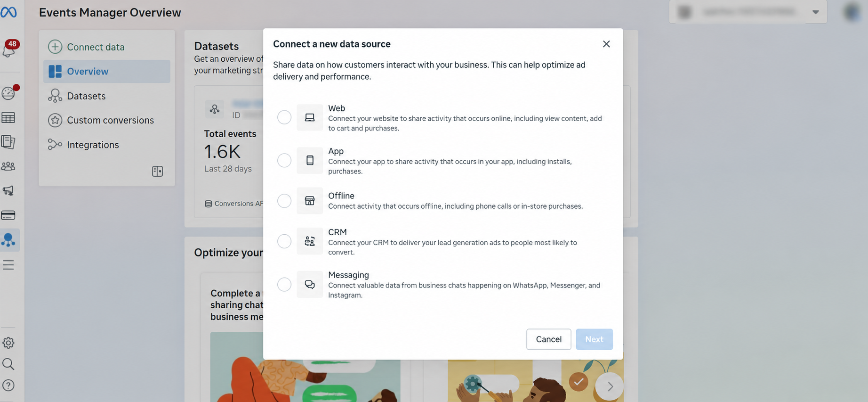This screenshot has width=868, height=402.
Task: Click the search magnifier icon
Action: [x=8, y=364]
